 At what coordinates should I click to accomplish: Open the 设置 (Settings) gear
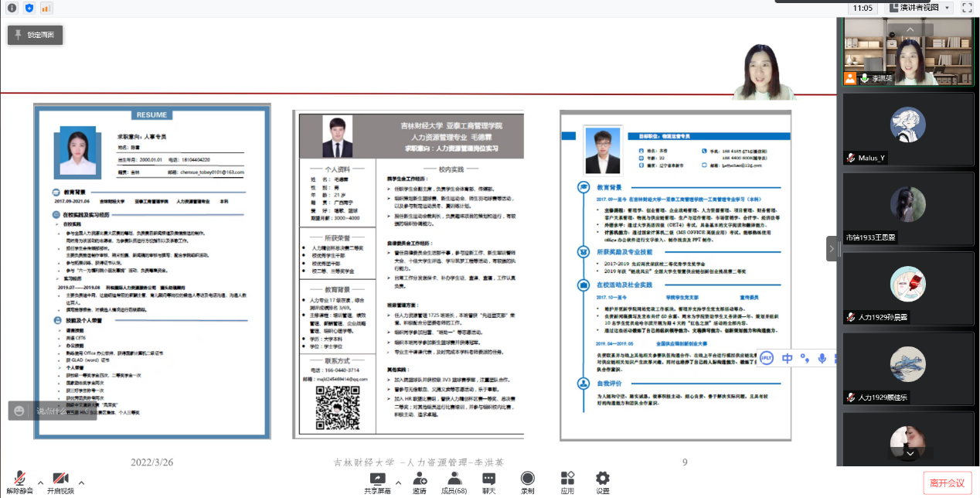[x=602, y=483]
